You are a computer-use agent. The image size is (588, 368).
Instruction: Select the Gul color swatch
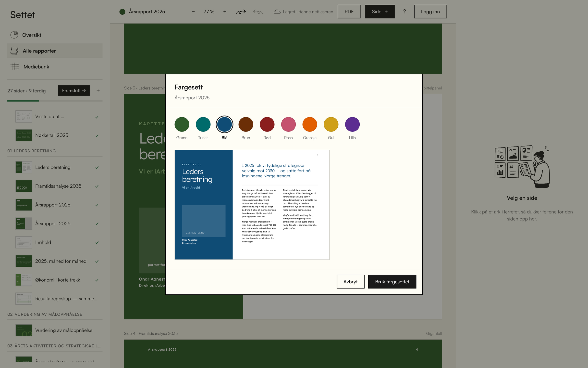coord(331,124)
